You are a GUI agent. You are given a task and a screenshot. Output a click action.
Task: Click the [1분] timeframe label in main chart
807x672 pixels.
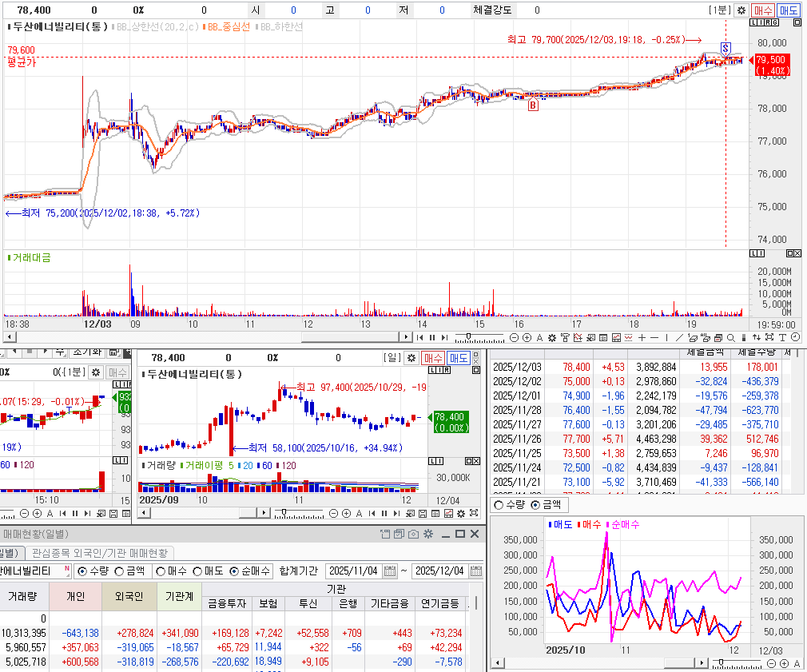(x=719, y=10)
